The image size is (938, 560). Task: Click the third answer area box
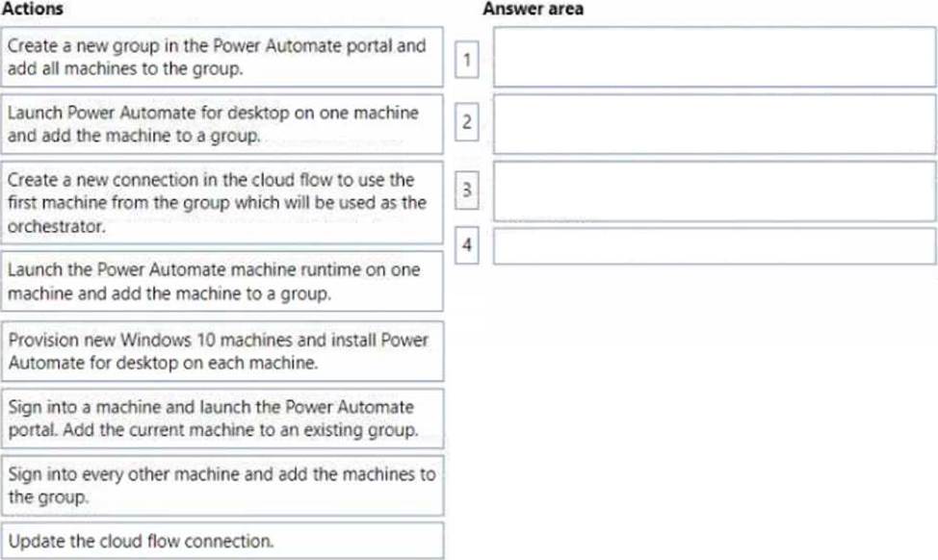point(715,191)
